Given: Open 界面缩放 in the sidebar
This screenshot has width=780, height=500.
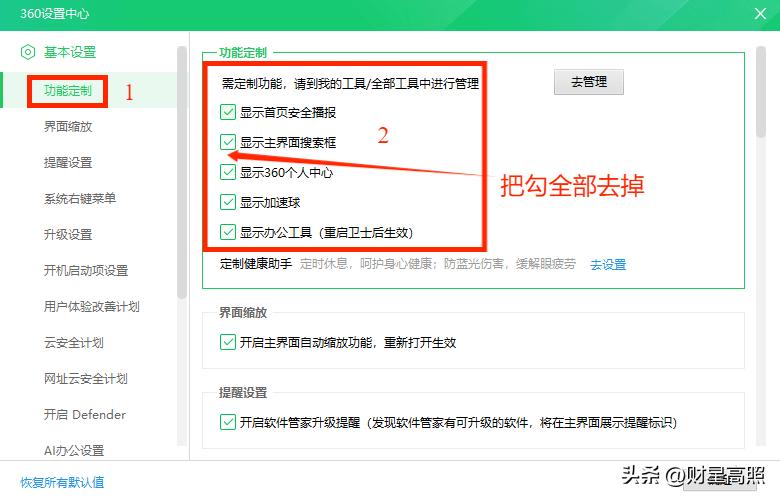Looking at the screenshot, I should point(68,126).
